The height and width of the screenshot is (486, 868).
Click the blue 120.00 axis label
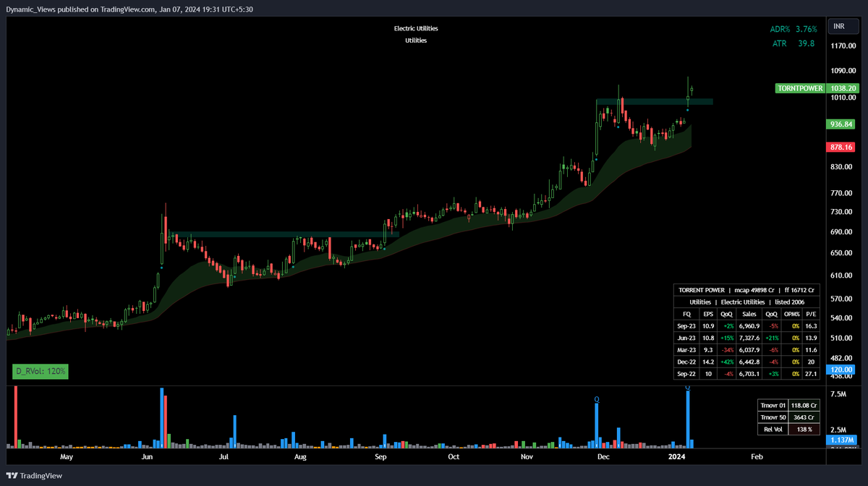point(841,369)
